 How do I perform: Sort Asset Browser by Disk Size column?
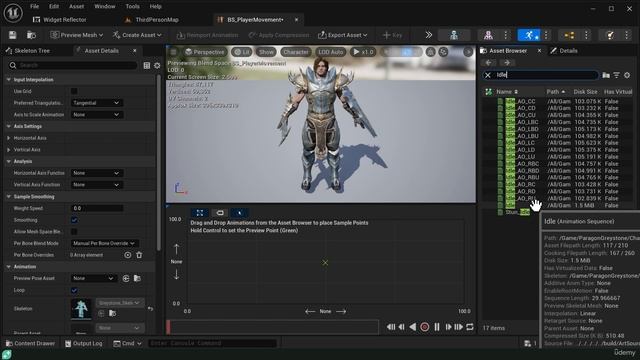click(x=585, y=92)
